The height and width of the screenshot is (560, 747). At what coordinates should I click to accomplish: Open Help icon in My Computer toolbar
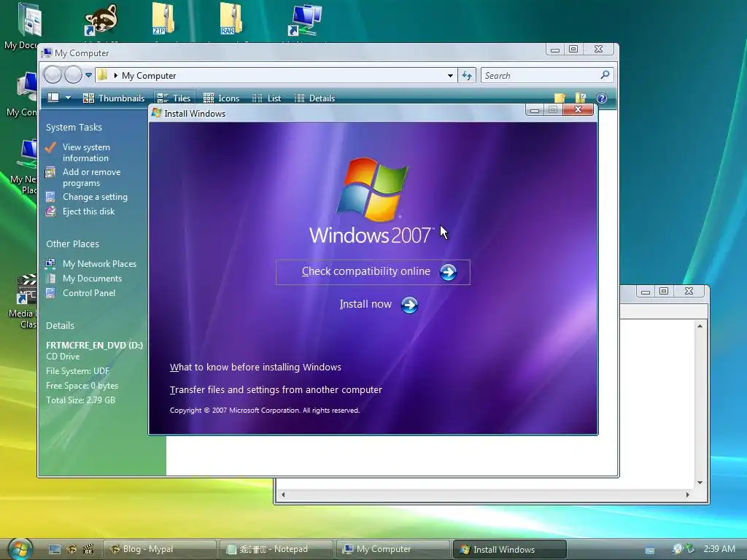(602, 98)
